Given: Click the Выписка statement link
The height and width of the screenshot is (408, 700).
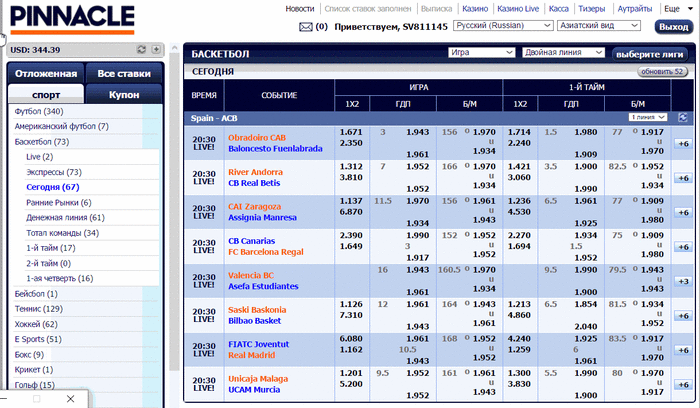Looking at the screenshot, I should click(x=436, y=8).
